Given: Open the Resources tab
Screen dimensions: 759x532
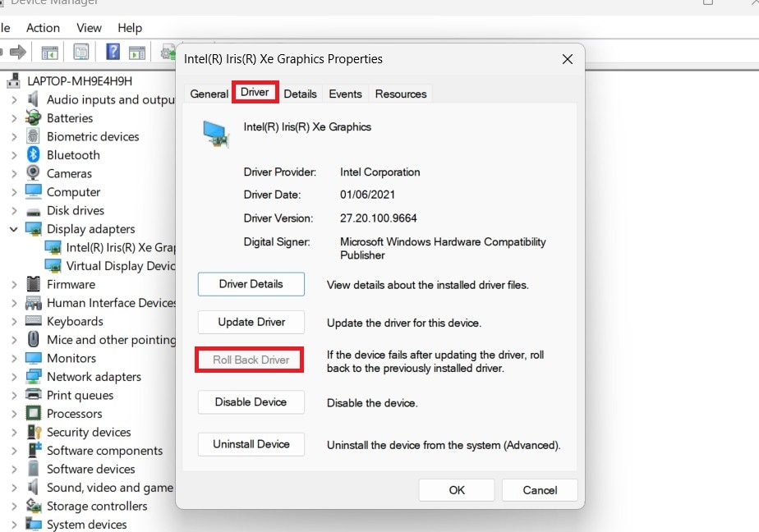Looking at the screenshot, I should (401, 94).
